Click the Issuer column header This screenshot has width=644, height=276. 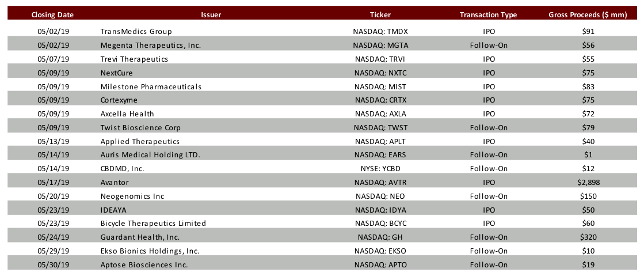(x=211, y=15)
